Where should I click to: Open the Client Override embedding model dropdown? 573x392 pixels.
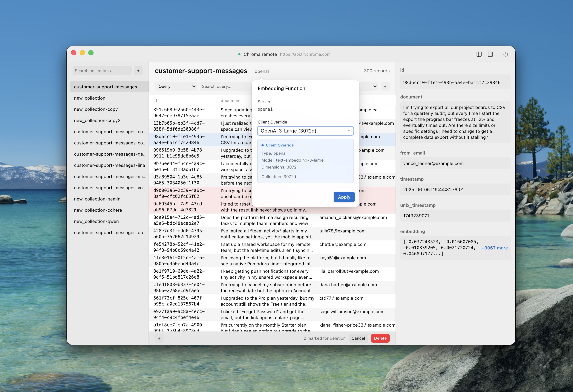point(305,131)
